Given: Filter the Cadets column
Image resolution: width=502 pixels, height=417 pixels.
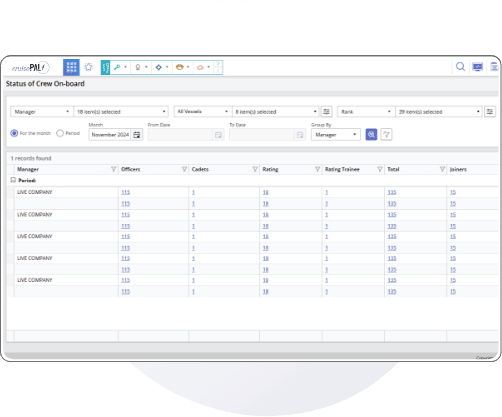Looking at the screenshot, I should point(255,169).
